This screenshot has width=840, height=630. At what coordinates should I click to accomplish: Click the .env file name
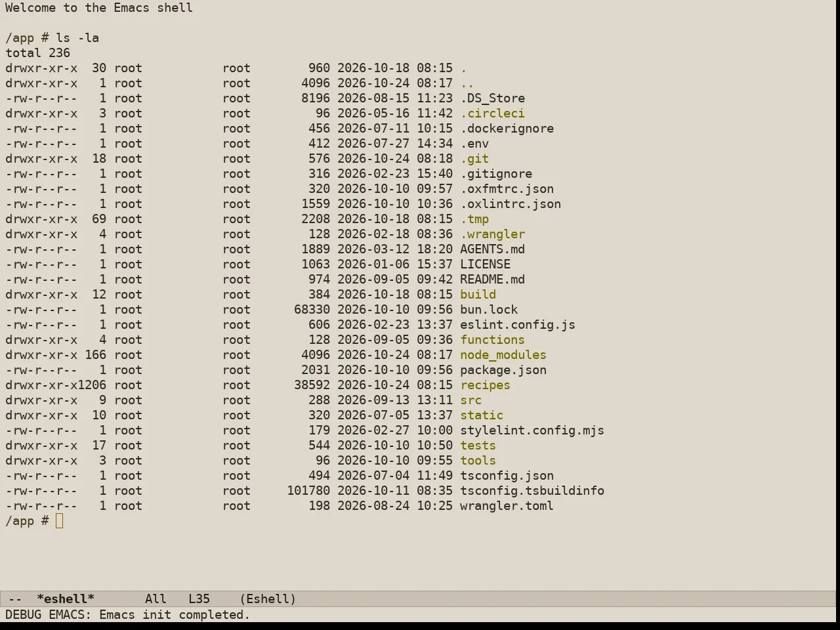tap(474, 144)
